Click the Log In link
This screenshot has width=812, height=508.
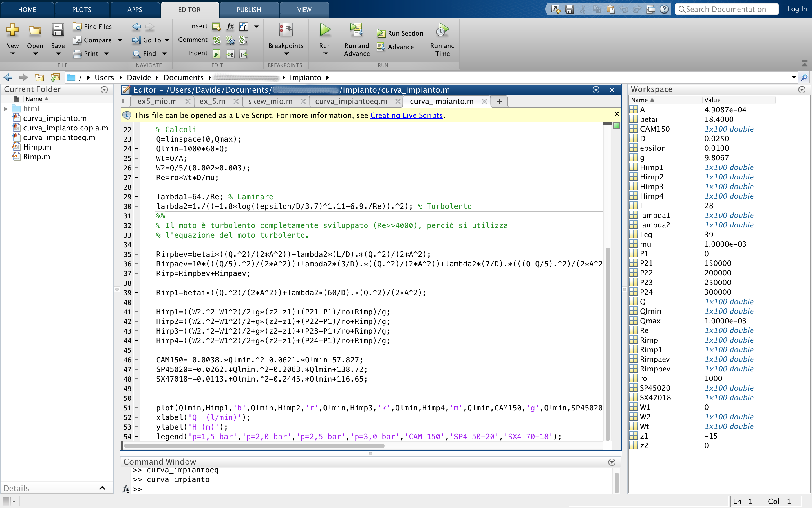pyautogui.click(x=797, y=9)
